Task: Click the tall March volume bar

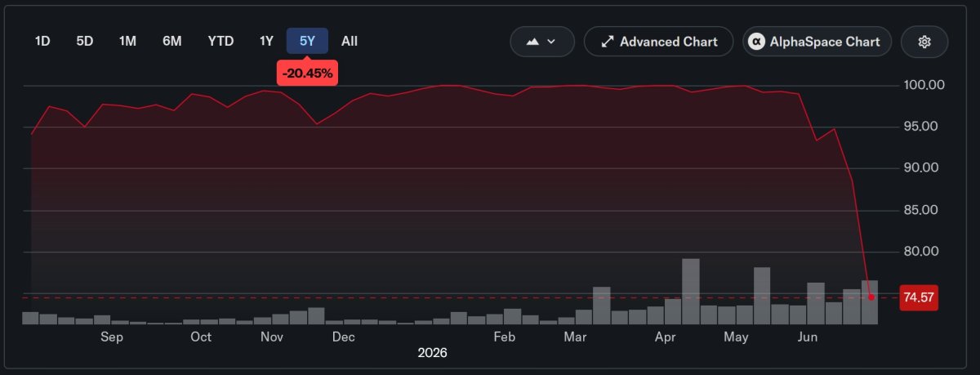Action: (x=602, y=306)
